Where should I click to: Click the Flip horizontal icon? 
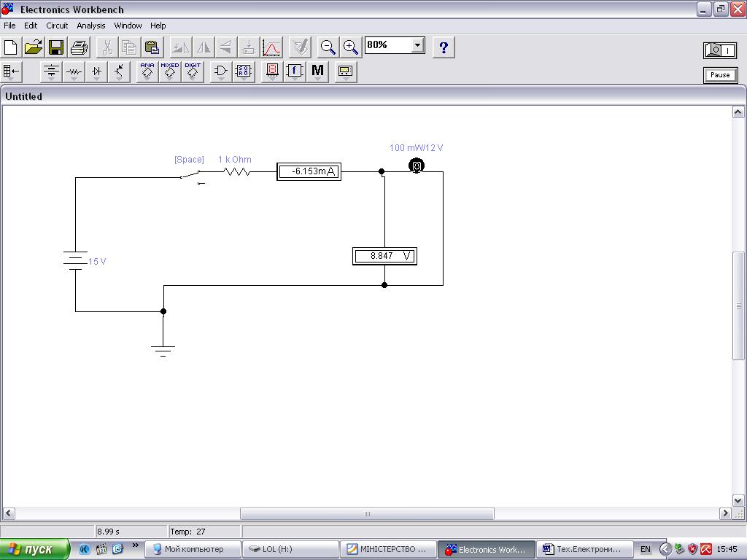pyautogui.click(x=204, y=47)
